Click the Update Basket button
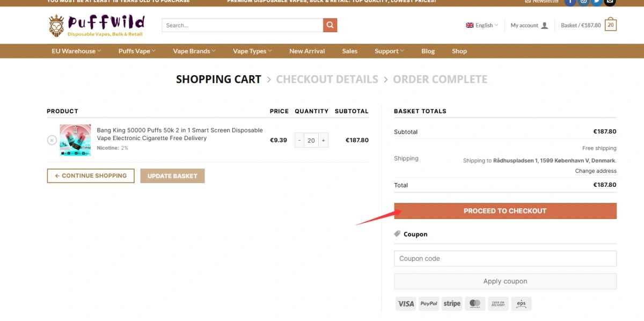 click(x=172, y=176)
